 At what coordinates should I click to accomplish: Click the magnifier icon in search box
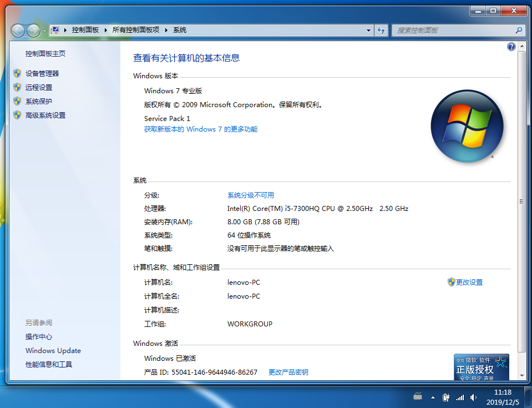pyautogui.click(x=519, y=31)
